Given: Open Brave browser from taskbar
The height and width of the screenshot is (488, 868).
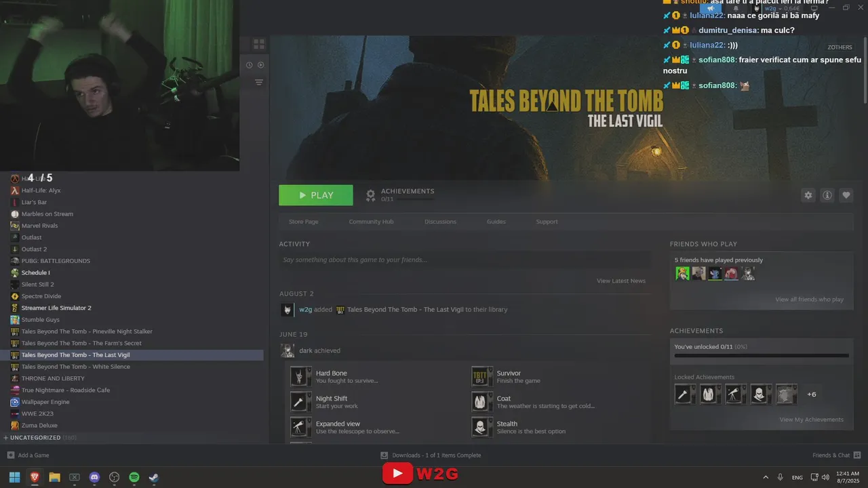Looking at the screenshot, I should pos(35,477).
